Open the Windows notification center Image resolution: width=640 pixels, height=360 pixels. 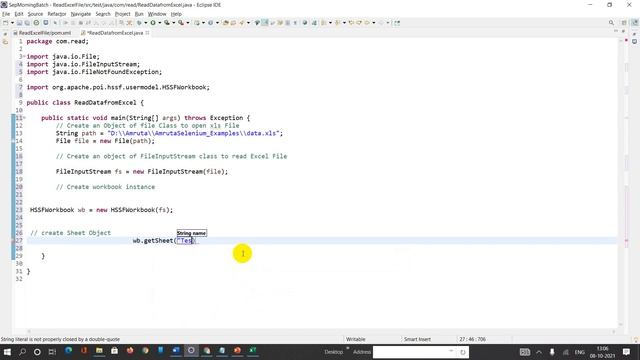tap(627, 352)
